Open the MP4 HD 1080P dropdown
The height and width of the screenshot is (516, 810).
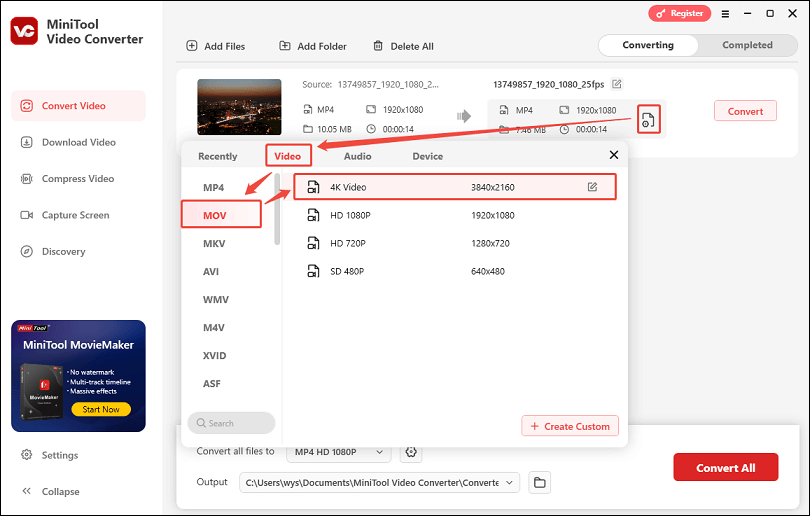pos(339,452)
